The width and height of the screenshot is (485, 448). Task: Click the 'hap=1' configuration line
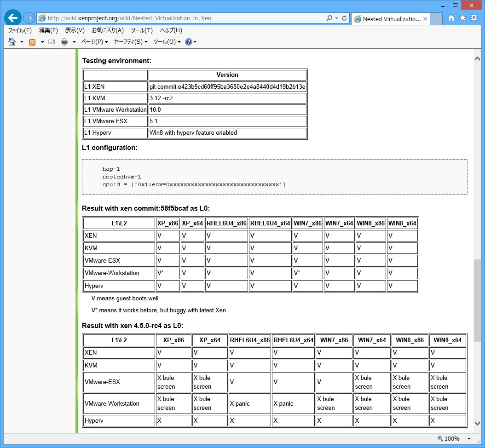click(111, 169)
